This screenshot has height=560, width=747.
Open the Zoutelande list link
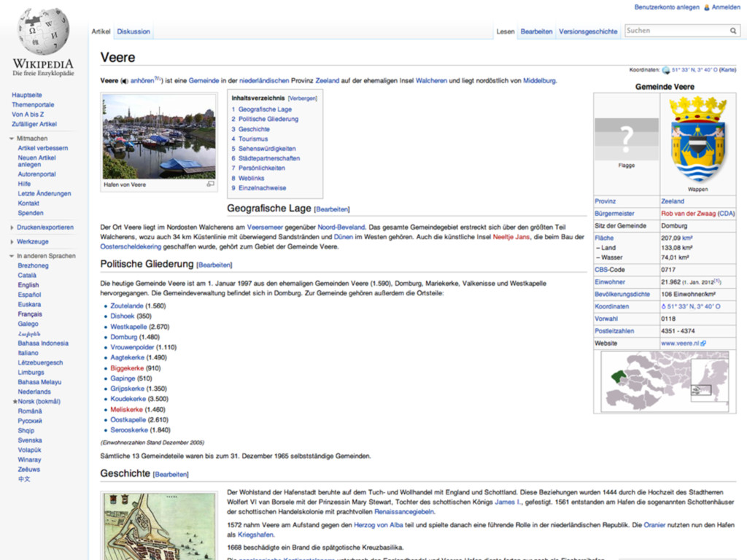127,306
